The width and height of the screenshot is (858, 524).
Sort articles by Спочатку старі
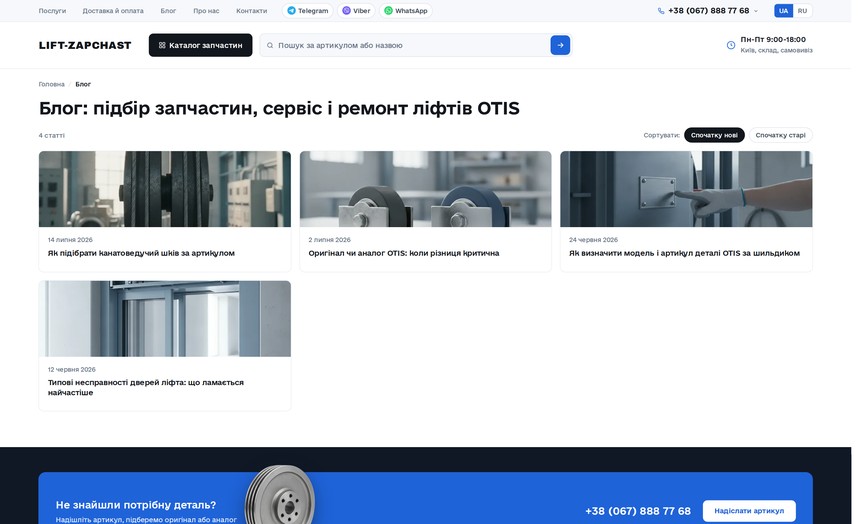click(x=780, y=135)
